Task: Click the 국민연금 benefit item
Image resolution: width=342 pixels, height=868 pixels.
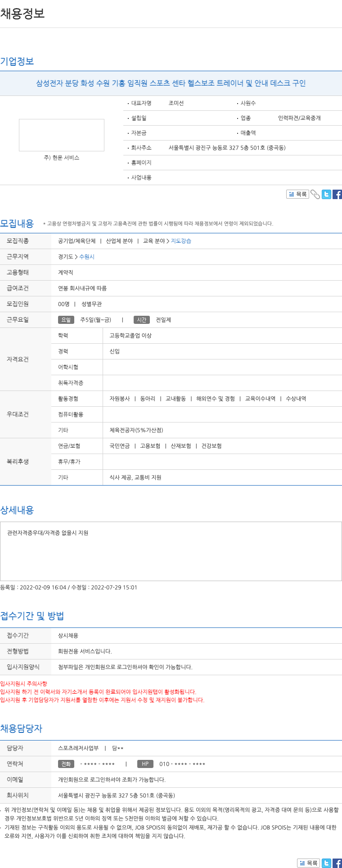Action: click(x=120, y=446)
